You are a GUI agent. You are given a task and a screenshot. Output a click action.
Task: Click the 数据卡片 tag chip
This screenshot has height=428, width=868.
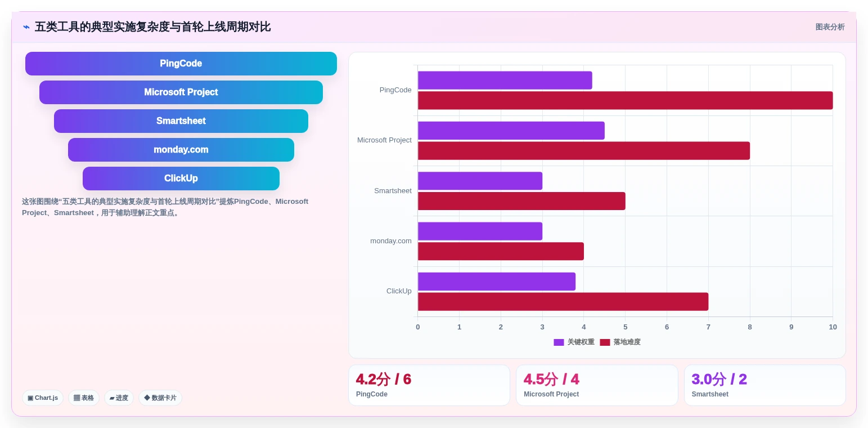(x=160, y=398)
